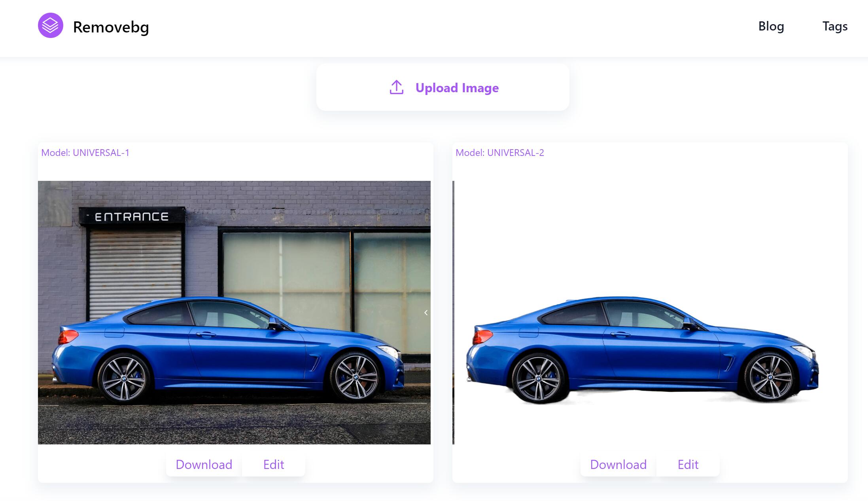The height and width of the screenshot is (501, 868).
Task: Click the headlight of the UNIVERSAL-2 cutout car
Action: [804, 351]
